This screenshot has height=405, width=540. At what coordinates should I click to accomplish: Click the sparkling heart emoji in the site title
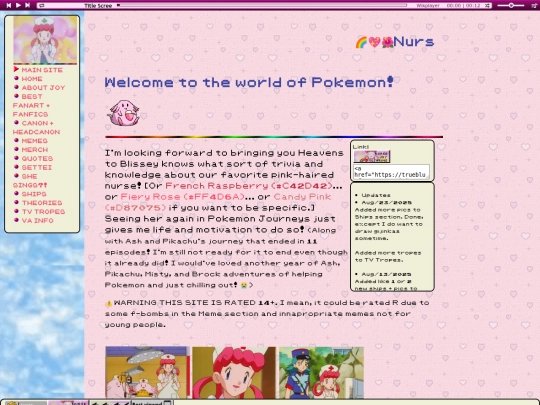click(374, 42)
